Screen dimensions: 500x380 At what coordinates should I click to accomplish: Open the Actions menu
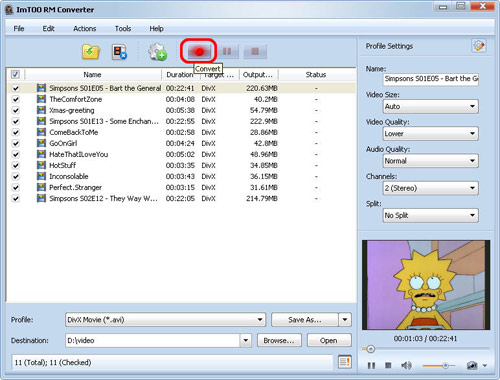pos(85,29)
